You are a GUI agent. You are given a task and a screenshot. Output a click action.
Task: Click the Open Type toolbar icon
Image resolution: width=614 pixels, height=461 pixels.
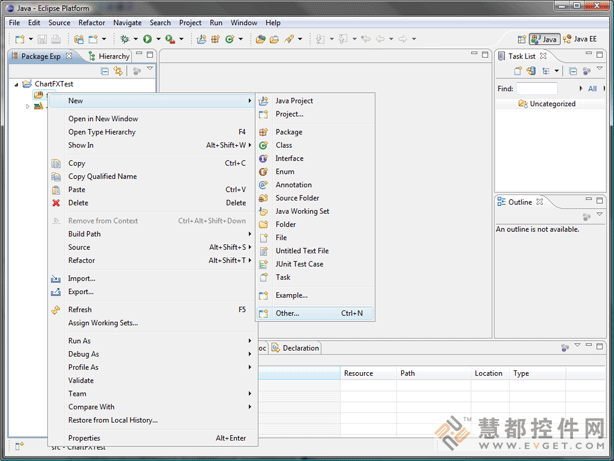click(x=260, y=39)
